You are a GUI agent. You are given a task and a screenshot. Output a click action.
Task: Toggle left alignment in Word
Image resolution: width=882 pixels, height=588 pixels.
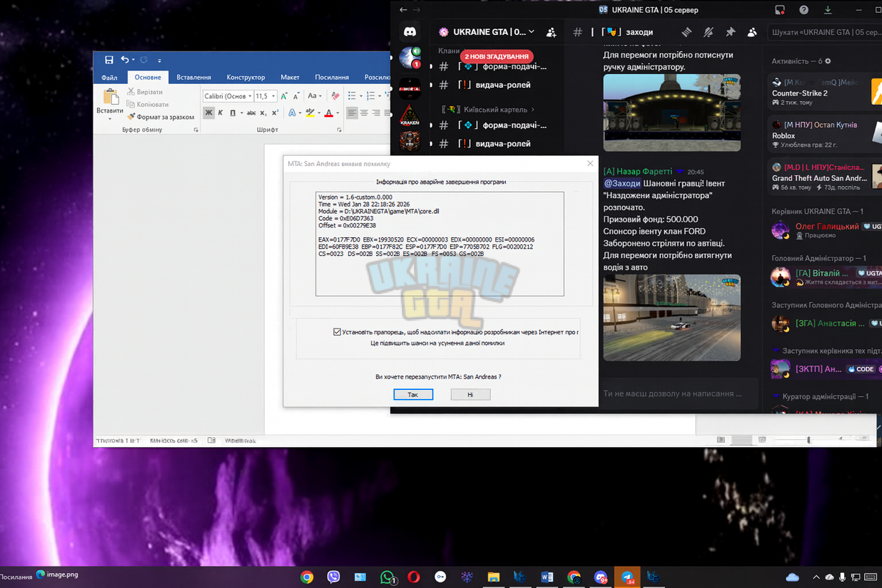coord(352,113)
